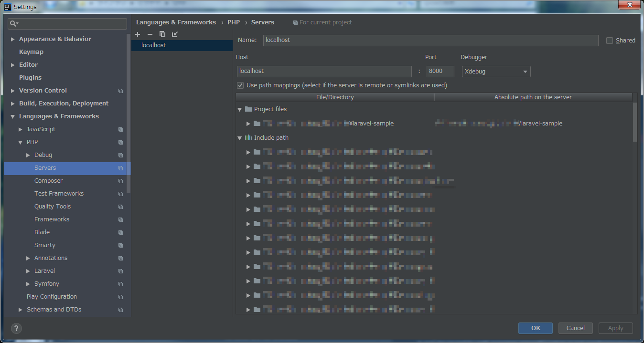
Task: Toggle the Shared checkbox
Action: [x=610, y=41]
